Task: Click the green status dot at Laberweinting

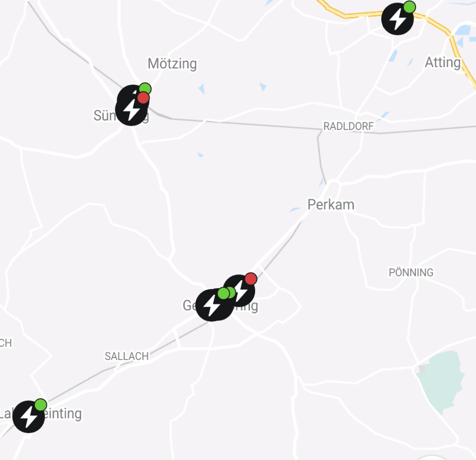Action: pos(41,405)
